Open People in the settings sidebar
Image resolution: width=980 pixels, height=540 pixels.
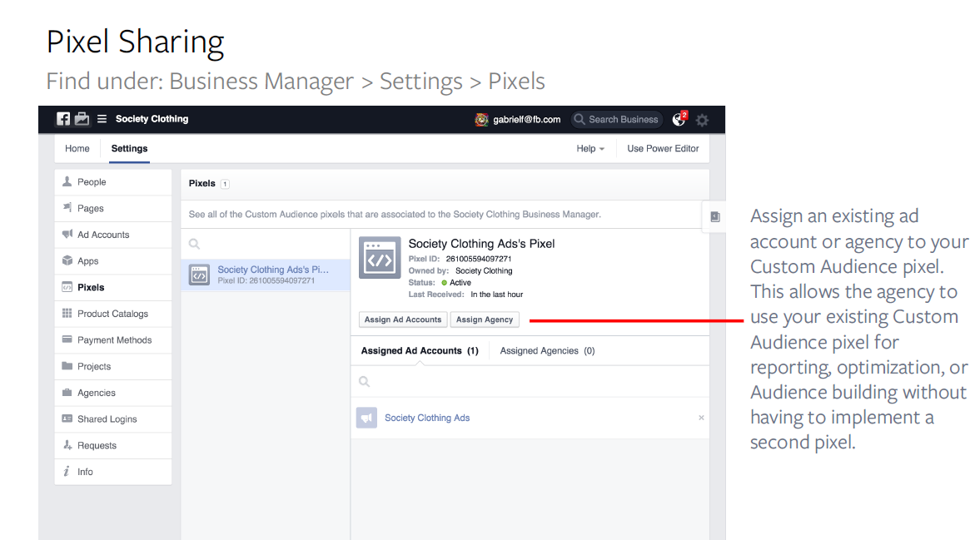pos(113,182)
